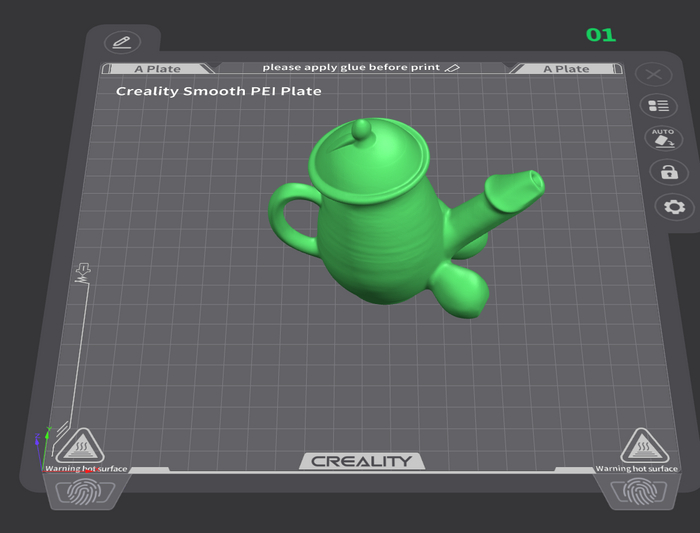Click the eraser icon beside glue reminder
Viewport: 700px width, 533px height.
[452, 68]
